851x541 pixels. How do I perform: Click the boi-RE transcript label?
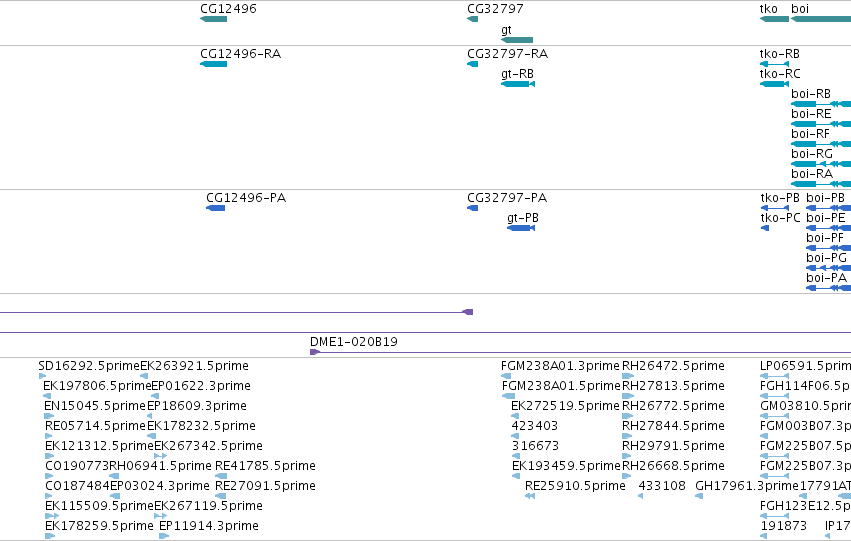pos(811,114)
